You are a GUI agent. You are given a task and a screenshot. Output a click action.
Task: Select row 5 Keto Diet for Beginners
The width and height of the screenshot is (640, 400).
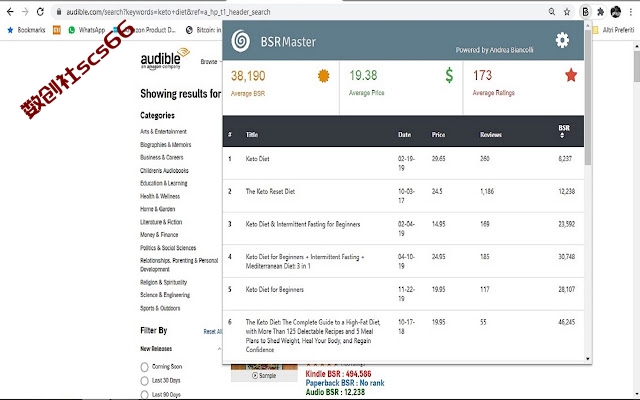[275, 289]
